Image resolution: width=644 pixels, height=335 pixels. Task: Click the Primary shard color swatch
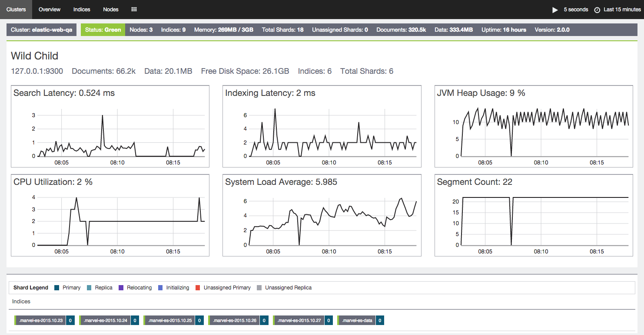pos(57,288)
